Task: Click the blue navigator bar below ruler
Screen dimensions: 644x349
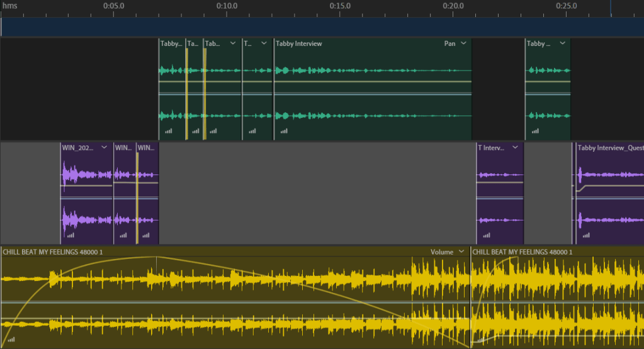Action: [322, 27]
